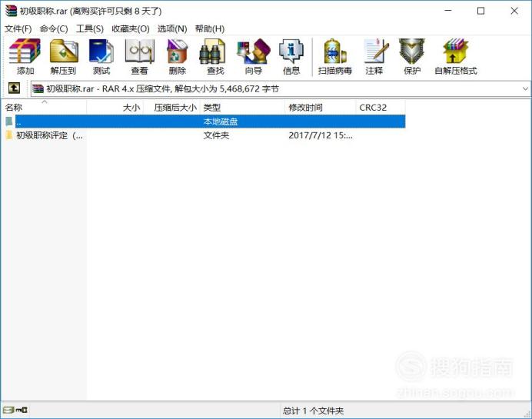
Task: Open the 工具(S) menu
Action: pyautogui.click(x=90, y=29)
